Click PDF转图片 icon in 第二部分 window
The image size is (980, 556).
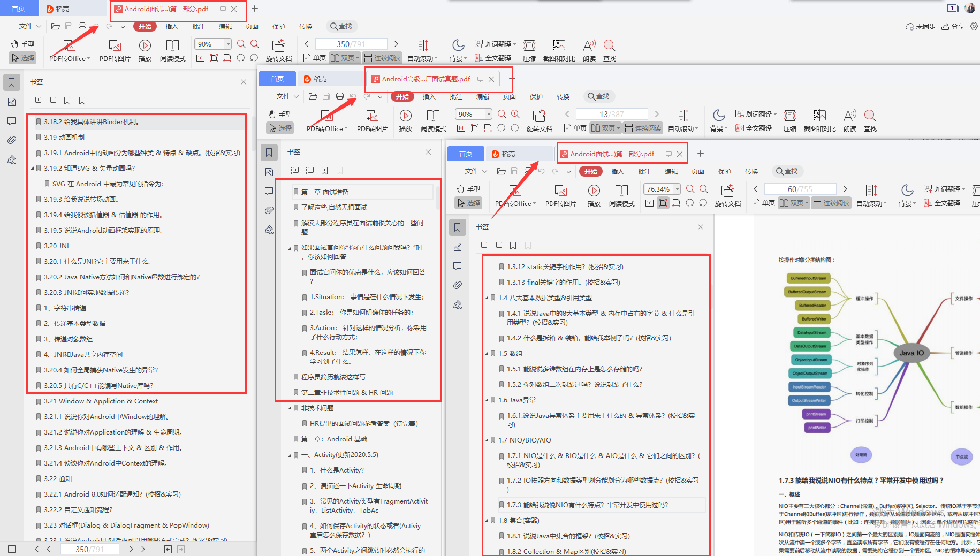pyautogui.click(x=115, y=45)
